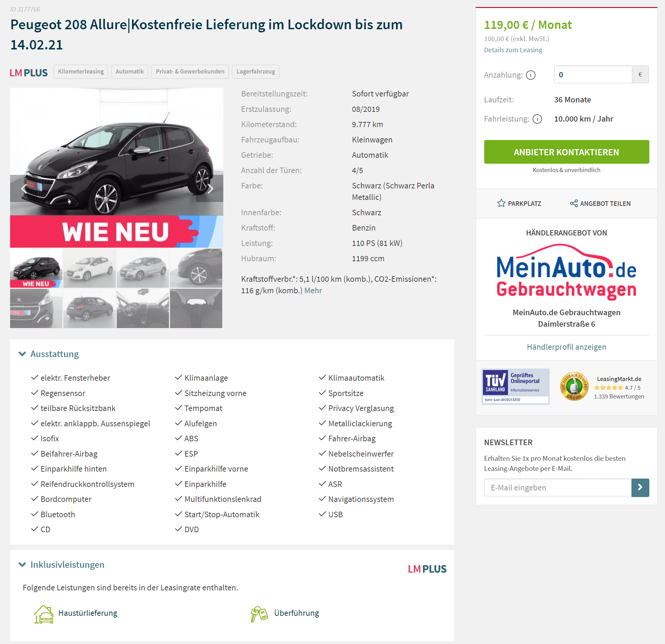Collapse the Inklusivleistungen section

coord(22,565)
